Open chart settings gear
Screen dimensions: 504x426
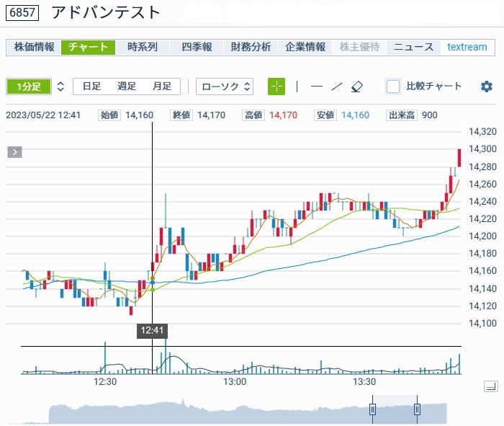487,86
